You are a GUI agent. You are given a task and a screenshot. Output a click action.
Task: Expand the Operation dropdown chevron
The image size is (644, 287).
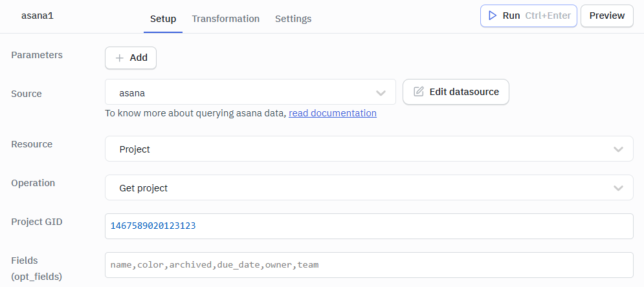point(618,188)
